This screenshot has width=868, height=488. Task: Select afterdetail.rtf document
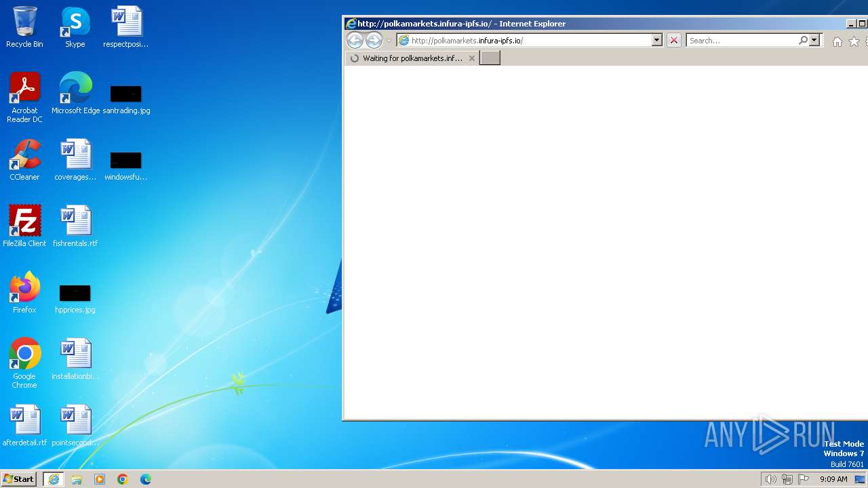click(24, 426)
